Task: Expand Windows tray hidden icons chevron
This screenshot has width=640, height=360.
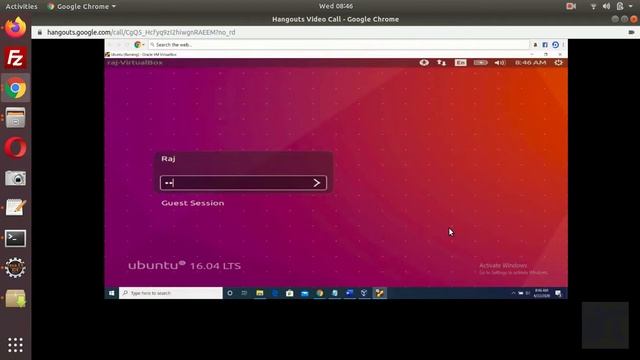Action: 513,293
